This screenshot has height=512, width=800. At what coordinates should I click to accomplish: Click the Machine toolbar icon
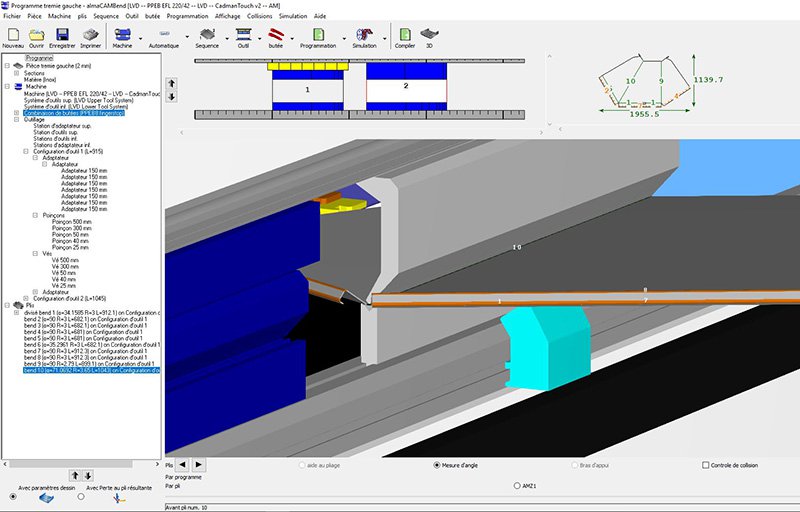coord(122,35)
